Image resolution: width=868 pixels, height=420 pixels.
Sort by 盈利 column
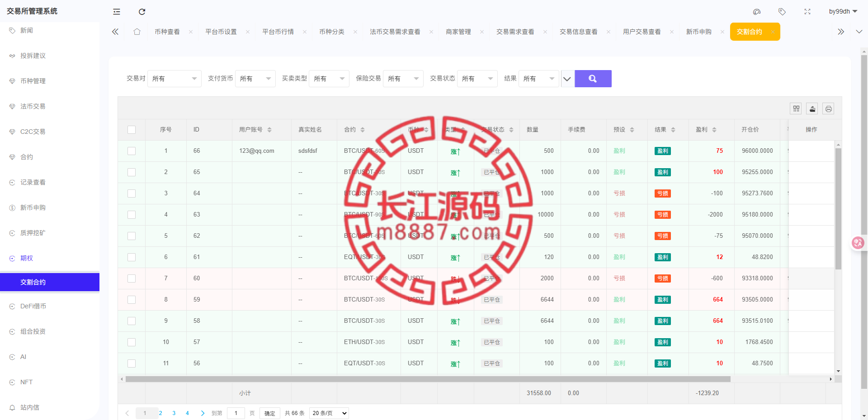click(x=714, y=130)
